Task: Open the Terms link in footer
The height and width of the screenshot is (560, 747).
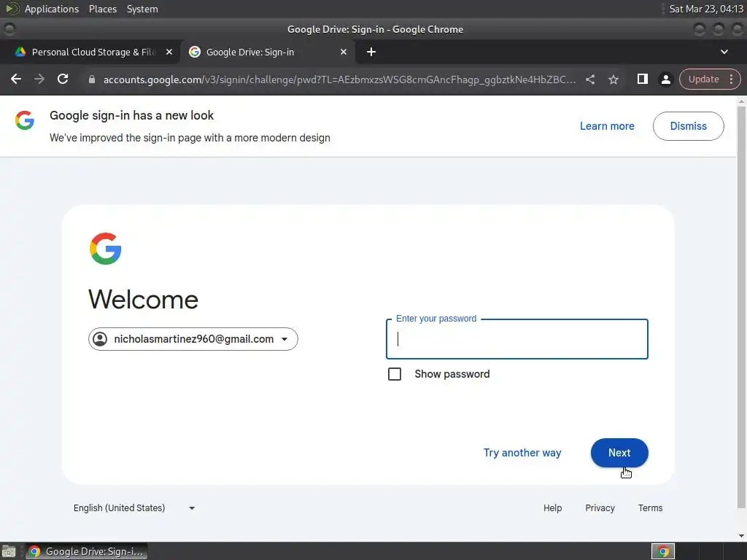Action: [650, 508]
